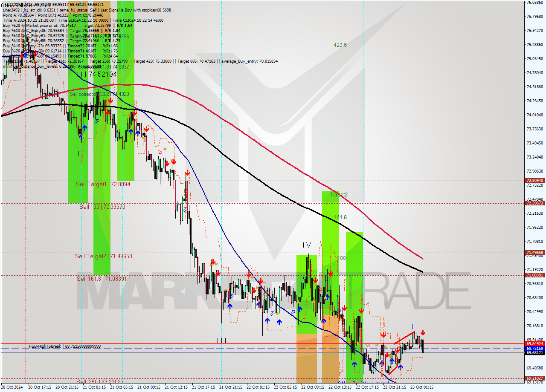The image size is (546, 392).
Task: Click the 'I V' wave label
Action: point(307,245)
